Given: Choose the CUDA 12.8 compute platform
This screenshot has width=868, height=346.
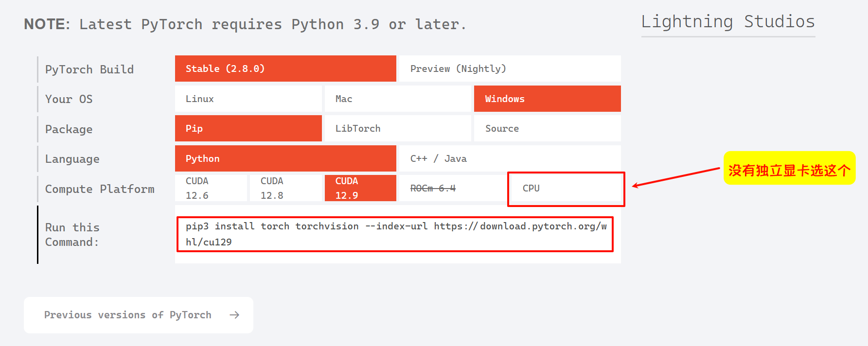Looking at the screenshot, I should pos(285,188).
